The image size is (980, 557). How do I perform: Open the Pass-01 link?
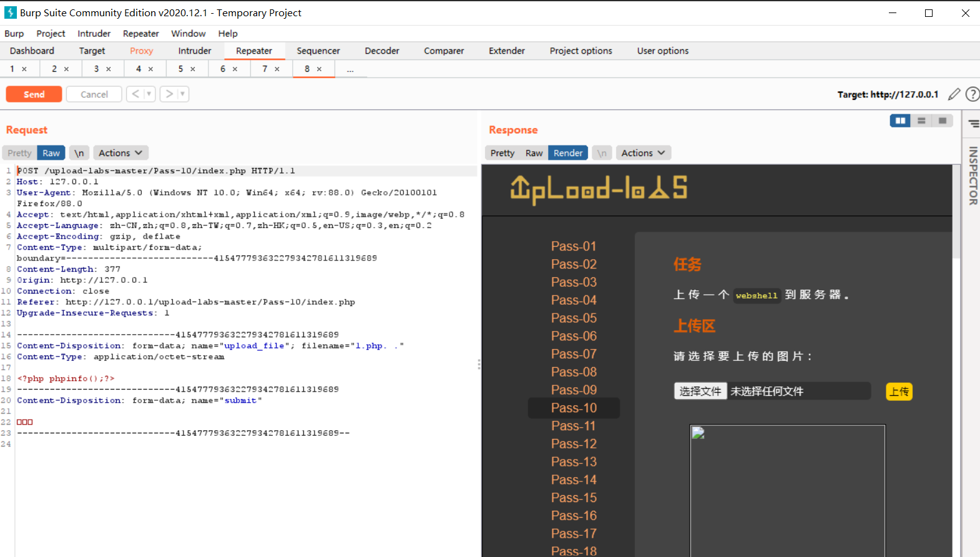coord(574,246)
